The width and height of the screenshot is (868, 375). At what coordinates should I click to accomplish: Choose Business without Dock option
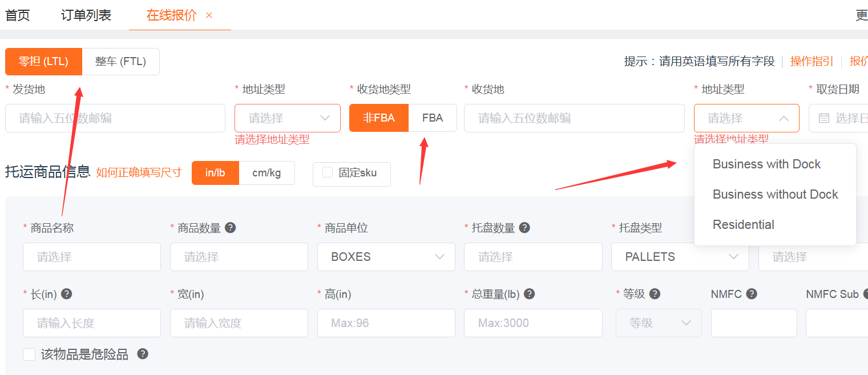[775, 195]
